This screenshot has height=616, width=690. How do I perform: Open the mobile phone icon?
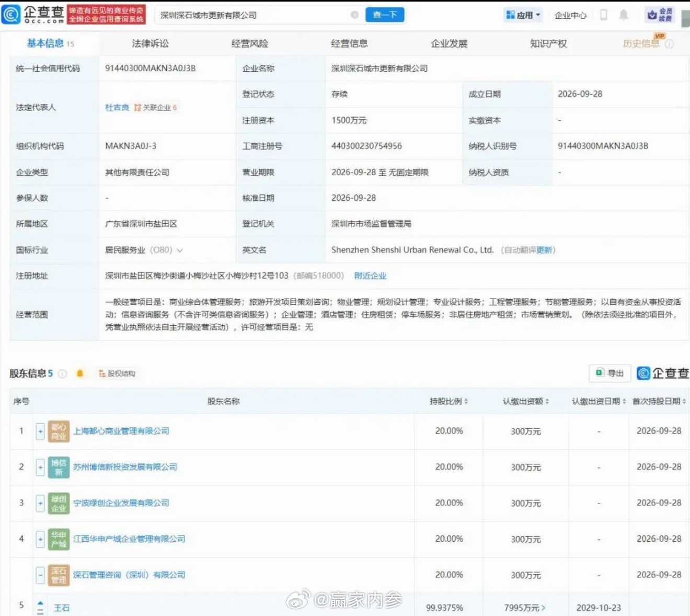[x=604, y=15]
